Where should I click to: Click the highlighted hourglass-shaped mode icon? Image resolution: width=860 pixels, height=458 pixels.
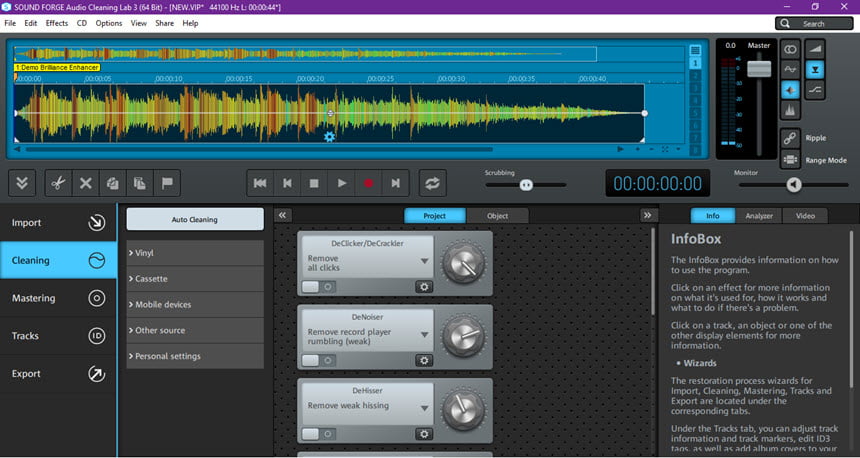(x=816, y=70)
